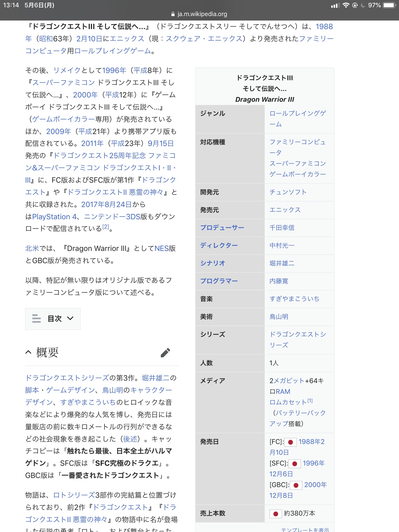Tap the Japan flag beside 約380万本

tap(276, 514)
